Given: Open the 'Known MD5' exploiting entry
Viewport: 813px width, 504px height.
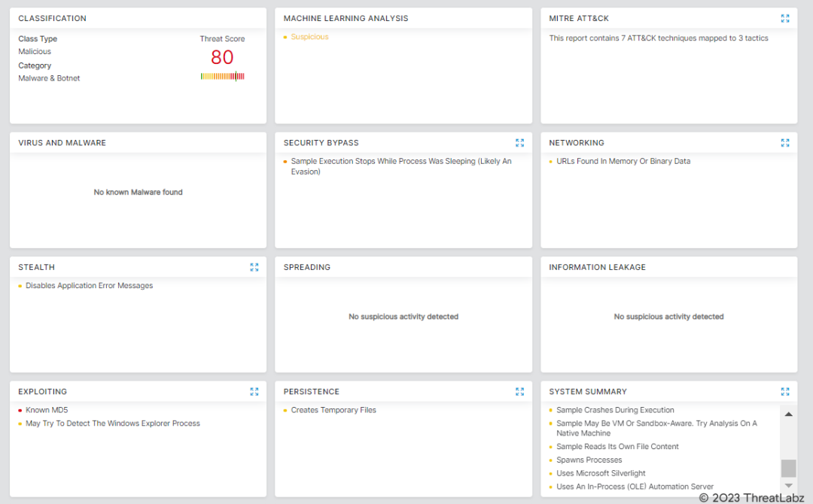Looking at the screenshot, I should click(47, 410).
